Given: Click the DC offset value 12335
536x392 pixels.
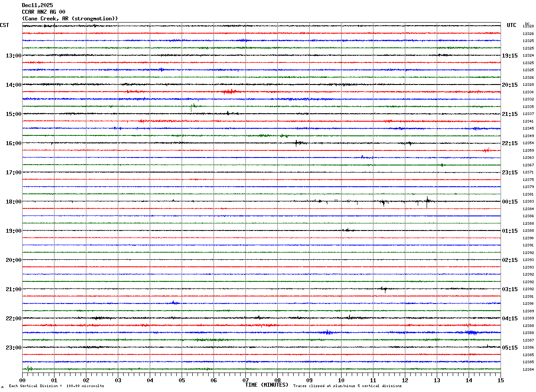Looking at the screenshot, I should (x=528, y=107).
